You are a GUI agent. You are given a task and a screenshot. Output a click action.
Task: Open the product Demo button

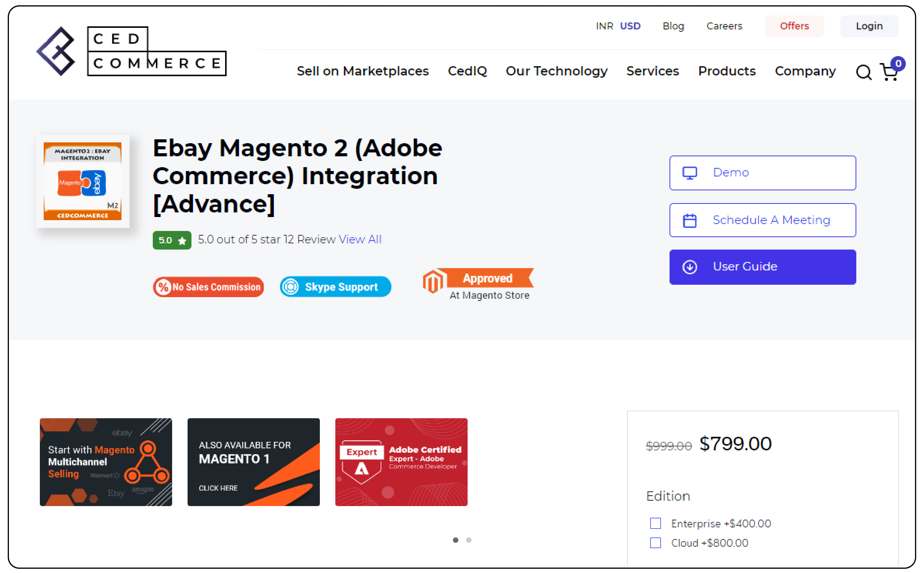(x=763, y=173)
